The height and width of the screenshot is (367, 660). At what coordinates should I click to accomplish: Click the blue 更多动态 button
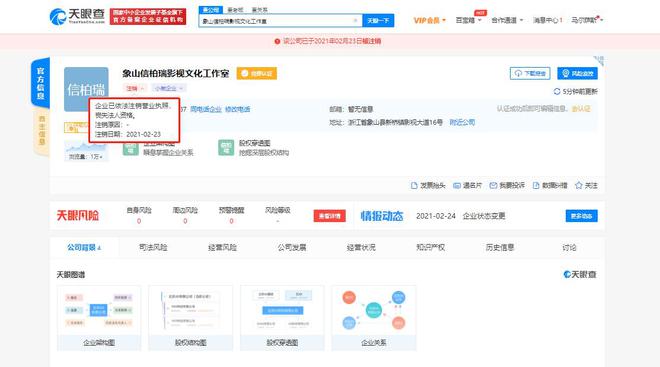(581, 216)
